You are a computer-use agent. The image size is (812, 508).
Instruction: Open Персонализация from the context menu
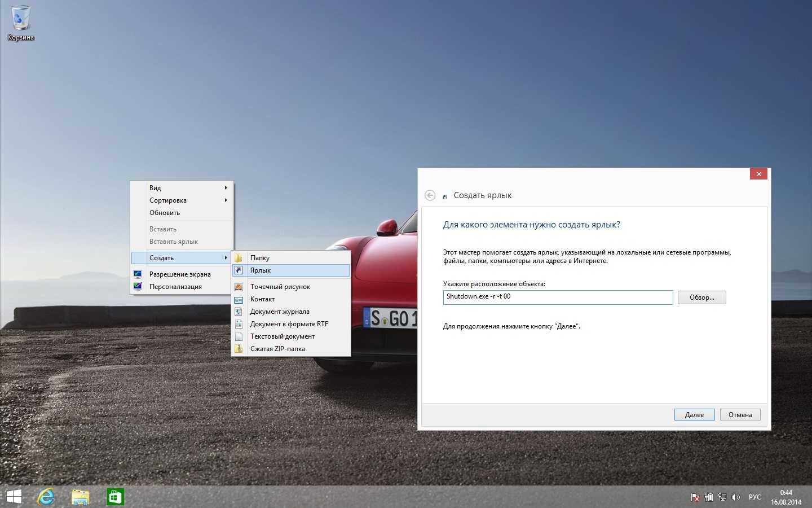click(175, 287)
